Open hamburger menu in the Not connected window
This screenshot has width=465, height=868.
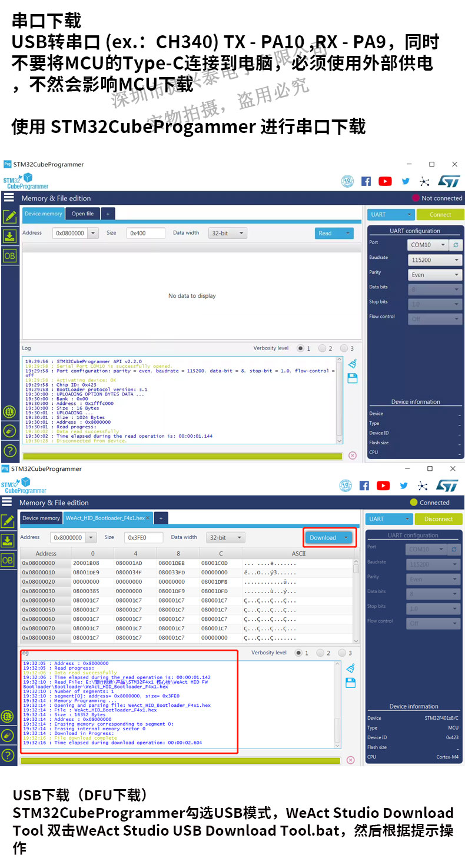point(9,198)
